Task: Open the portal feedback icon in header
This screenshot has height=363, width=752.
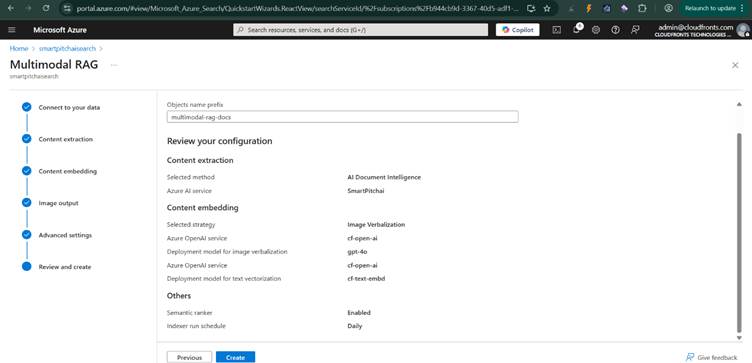Action: (635, 30)
